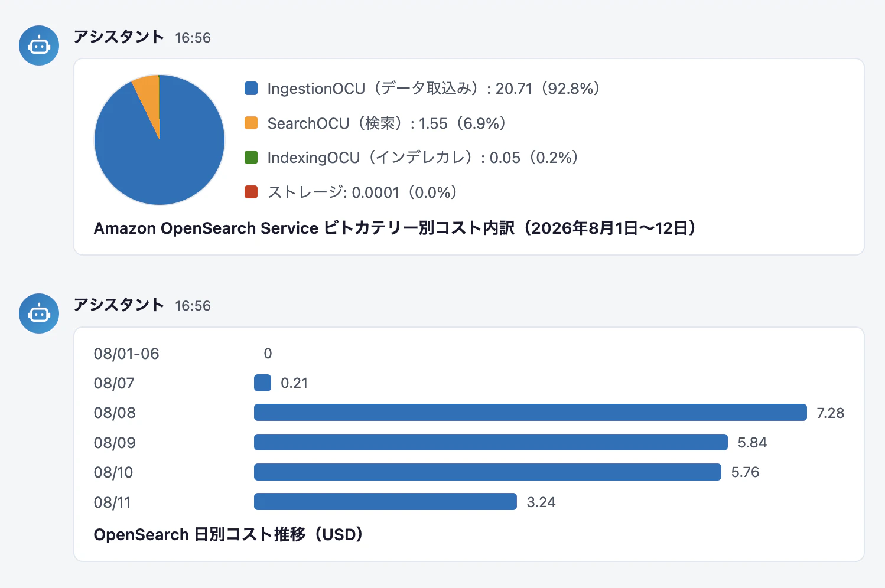The image size is (885, 588).
Task: Click the green IndexingOCU legend swatch
Action: coord(251,158)
